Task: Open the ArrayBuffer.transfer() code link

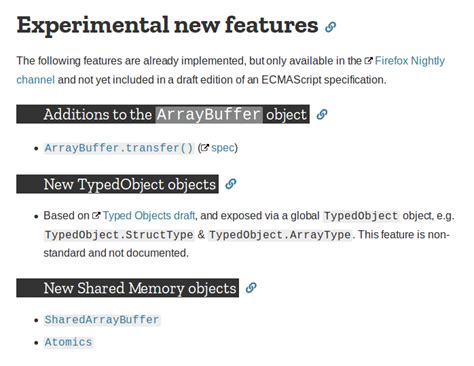Action: [x=119, y=148]
